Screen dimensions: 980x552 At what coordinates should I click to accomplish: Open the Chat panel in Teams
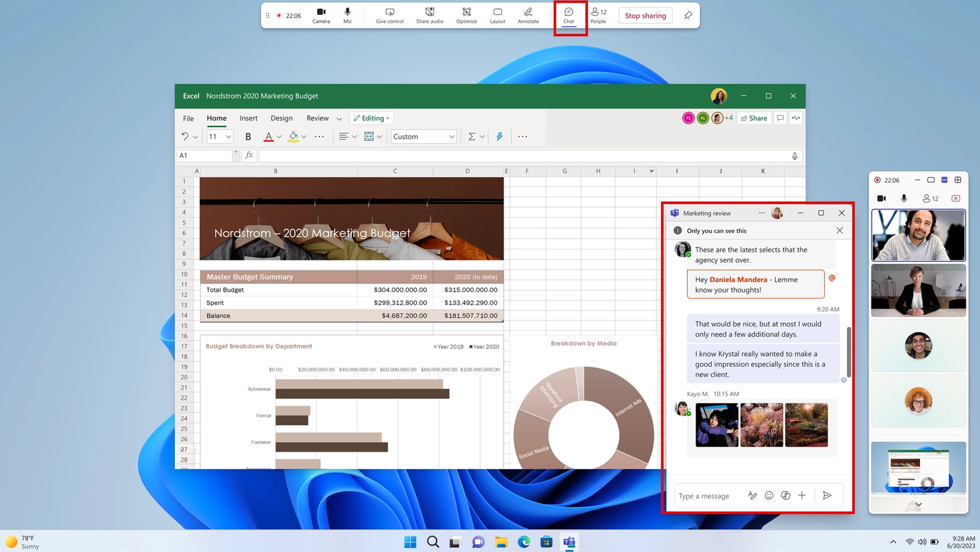click(x=568, y=15)
